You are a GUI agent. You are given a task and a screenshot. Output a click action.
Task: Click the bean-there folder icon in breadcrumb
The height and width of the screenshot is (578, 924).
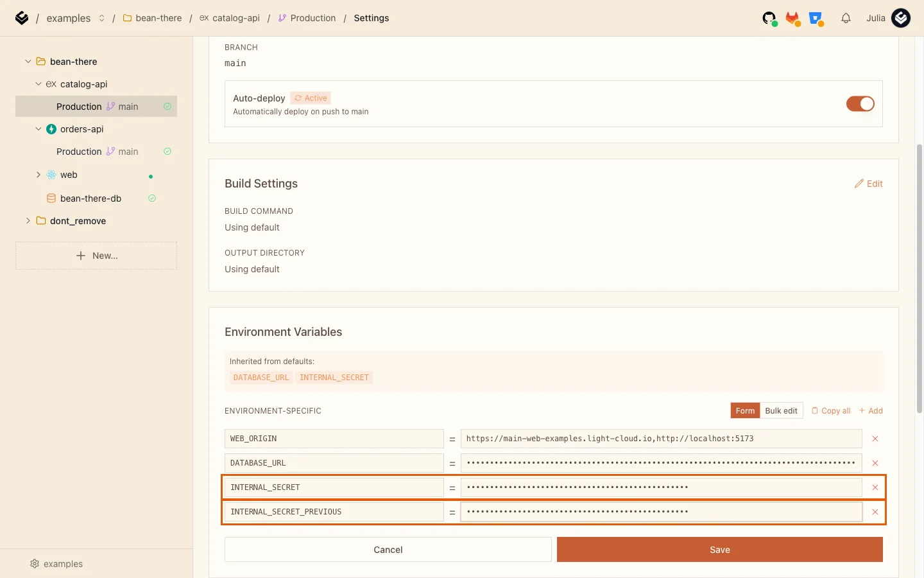(x=127, y=18)
